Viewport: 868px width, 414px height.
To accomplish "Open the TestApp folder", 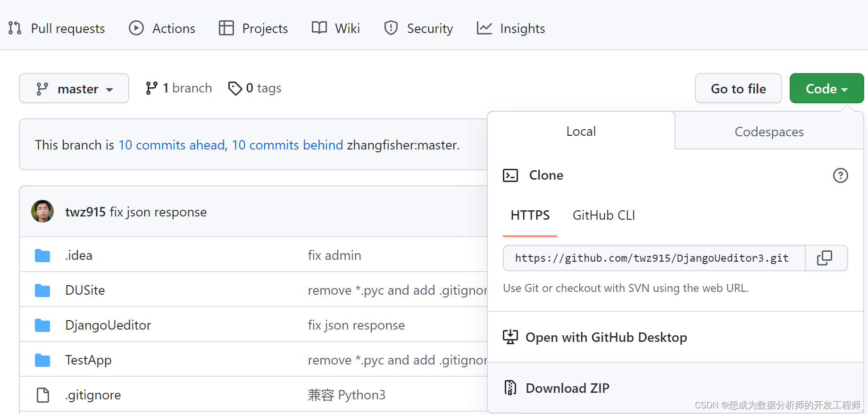I will click(89, 360).
